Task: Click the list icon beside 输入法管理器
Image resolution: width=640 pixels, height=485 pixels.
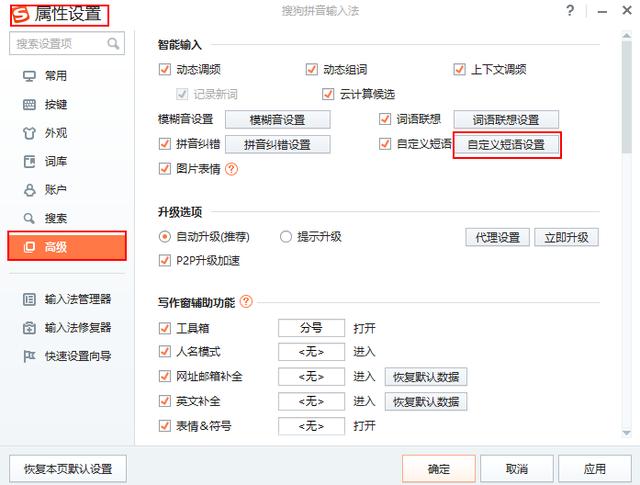Action: click(x=29, y=299)
